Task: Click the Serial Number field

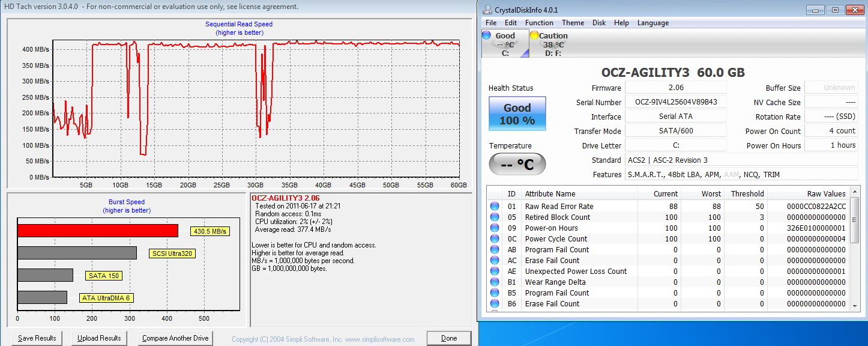Action: (x=675, y=102)
